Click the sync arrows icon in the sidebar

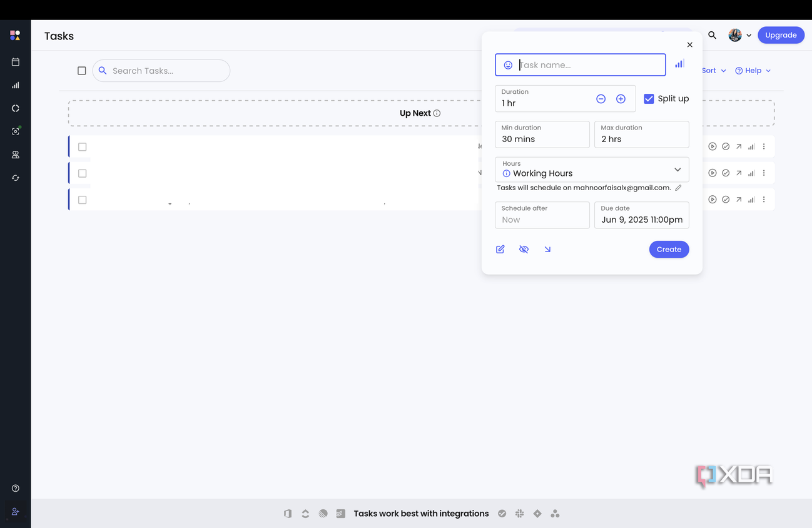pyautogui.click(x=16, y=178)
